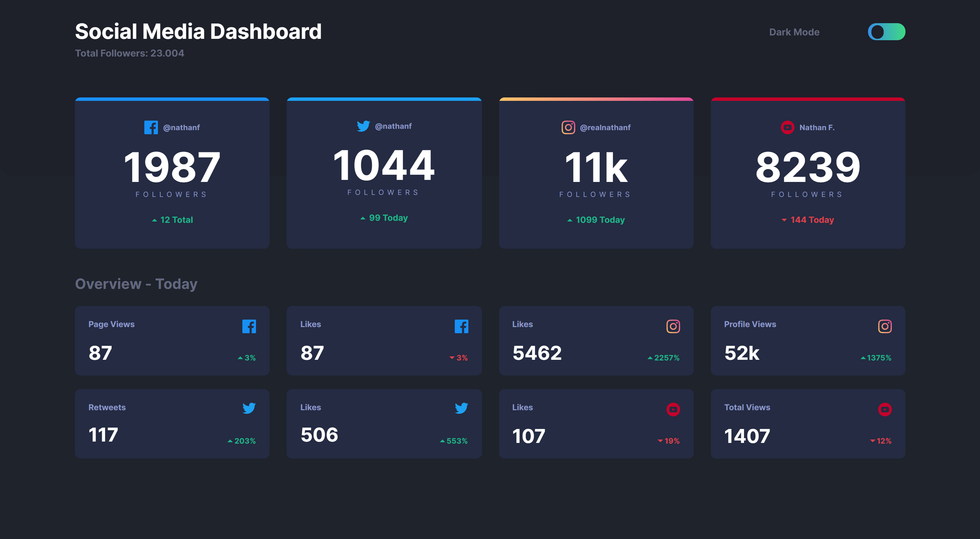Open the Instagram 11k followers card
This screenshot has height=539, width=980.
point(596,173)
